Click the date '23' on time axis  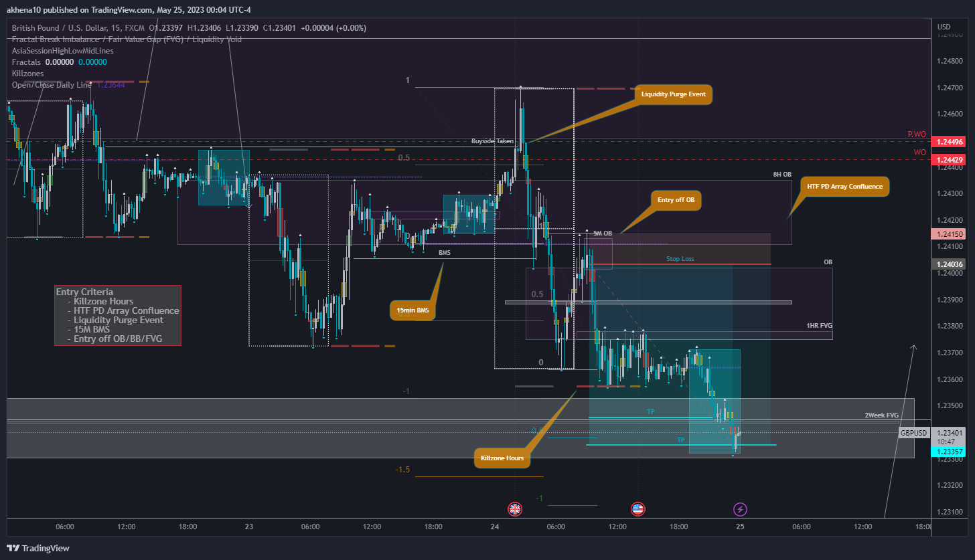(x=249, y=527)
